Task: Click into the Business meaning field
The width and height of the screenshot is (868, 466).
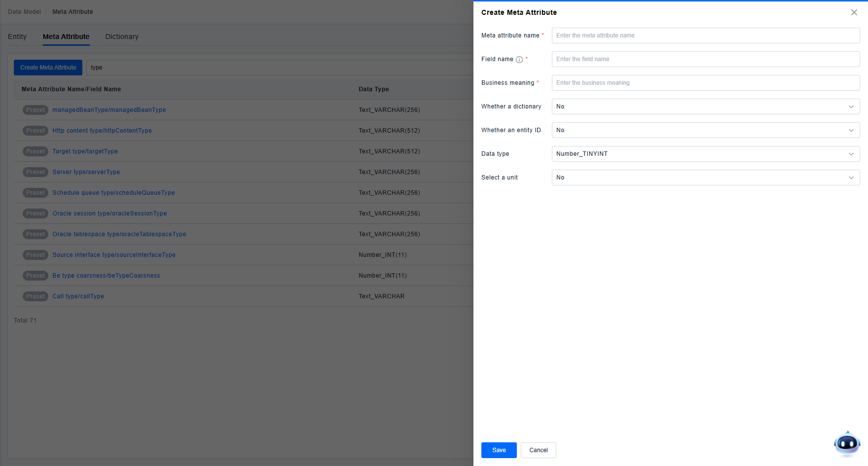Action: point(705,83)
